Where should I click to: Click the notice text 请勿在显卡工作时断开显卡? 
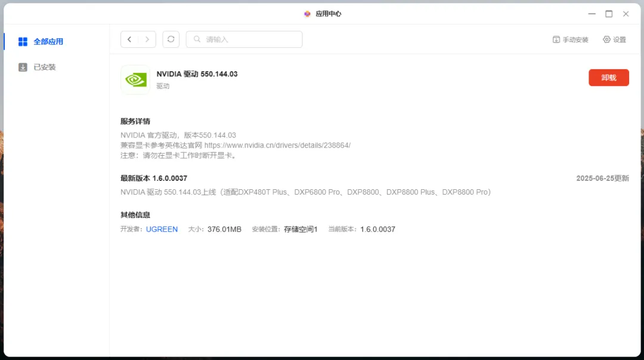pyautogui.click(x=188, y=155)
